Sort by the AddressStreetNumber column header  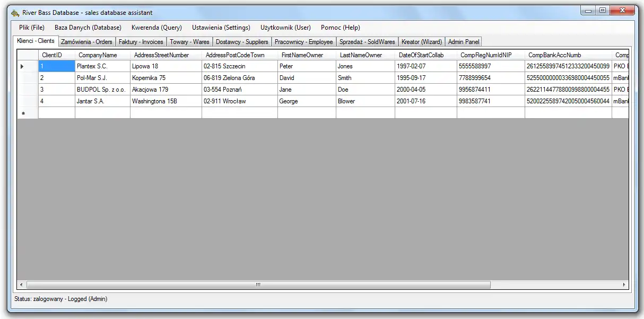(166, 55)
